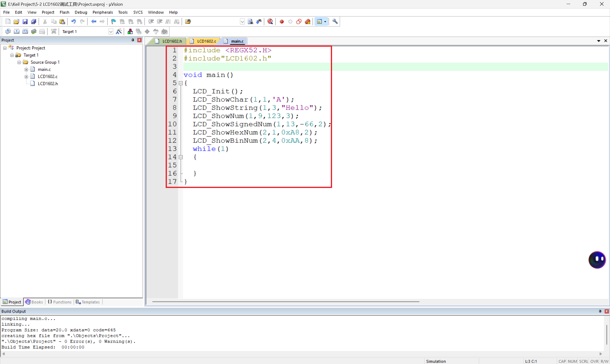
Task: Switch to Functions panel tab
Action: click(60, 302)
